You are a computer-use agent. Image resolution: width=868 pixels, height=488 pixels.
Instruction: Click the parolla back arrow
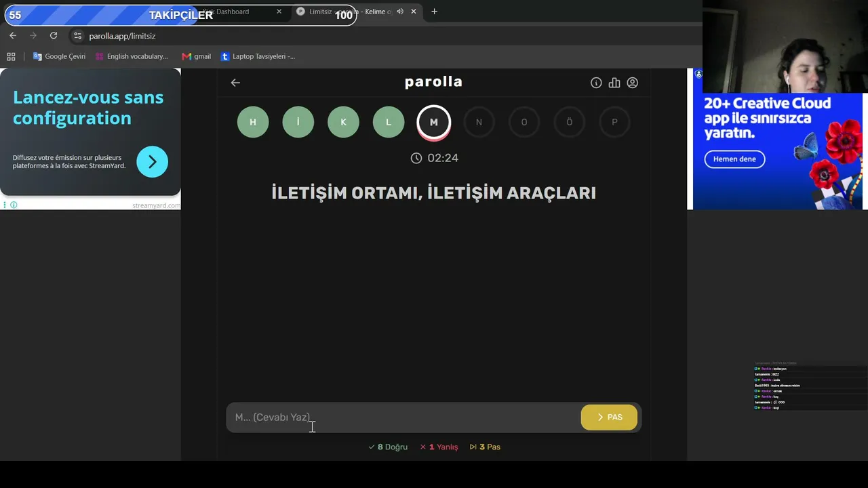pos(235,83)
